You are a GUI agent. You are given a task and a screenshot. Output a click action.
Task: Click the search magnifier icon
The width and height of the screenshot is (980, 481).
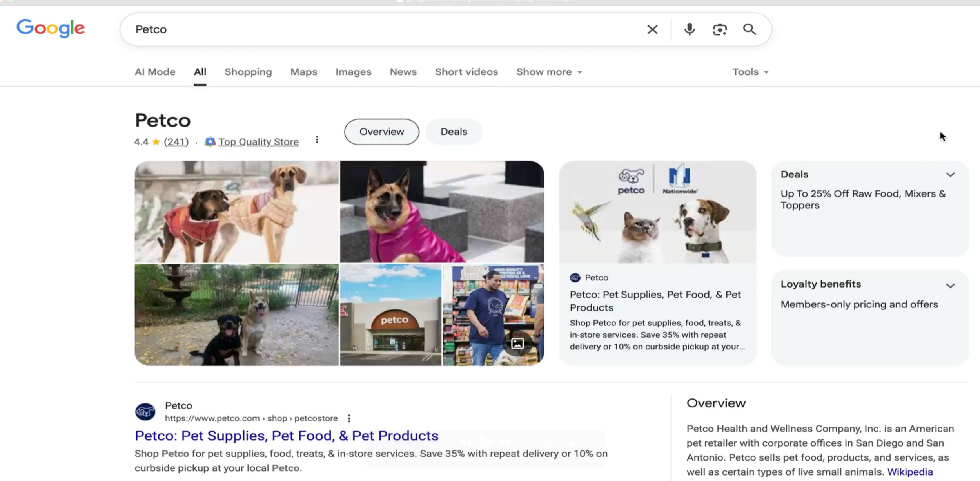click(x=749, y=29)
